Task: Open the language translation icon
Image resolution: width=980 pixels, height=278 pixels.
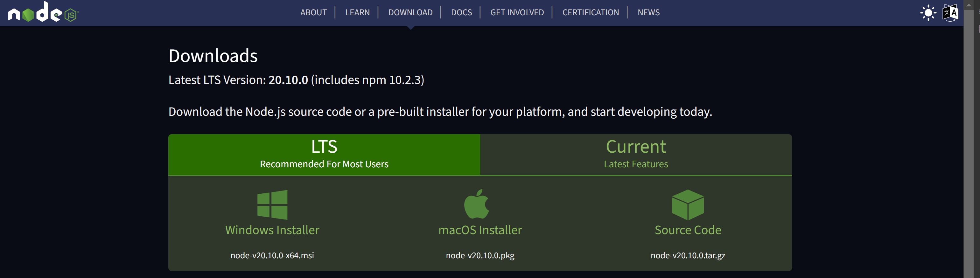Action: point(950,13)
